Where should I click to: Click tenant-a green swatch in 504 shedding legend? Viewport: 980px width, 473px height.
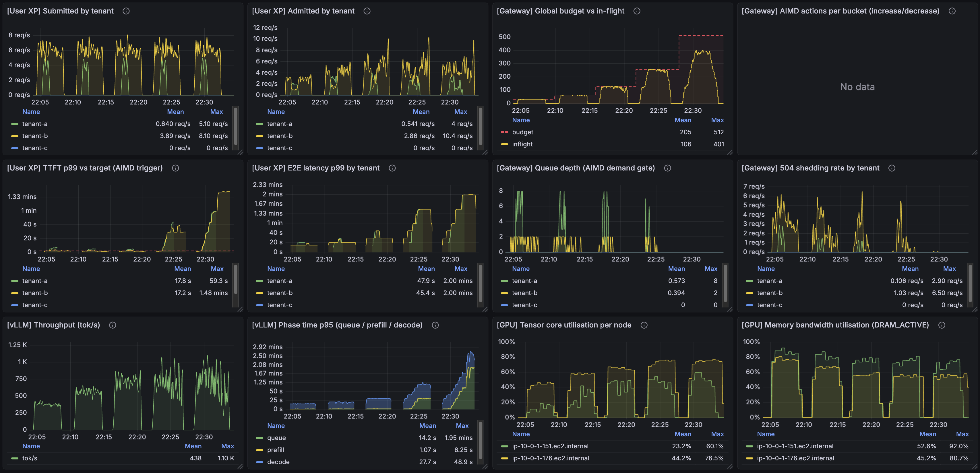click(x=749, y=281)
